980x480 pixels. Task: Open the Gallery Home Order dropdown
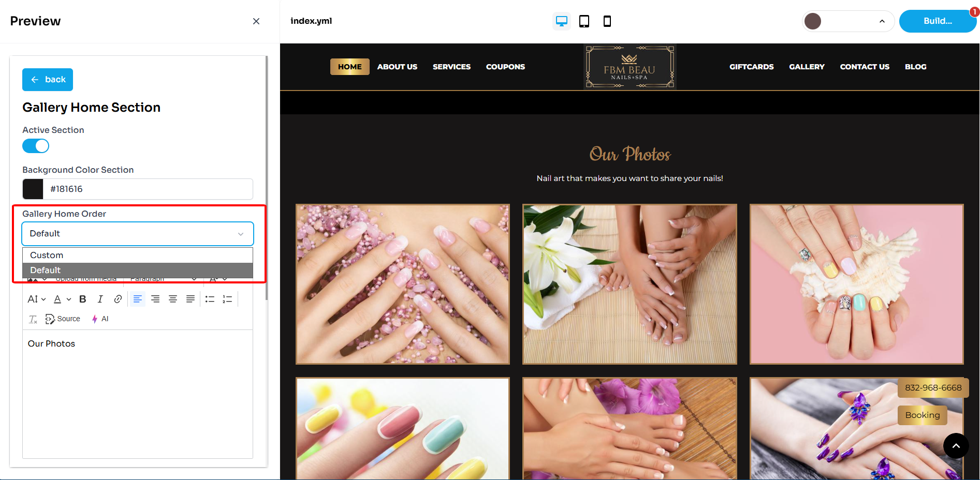tap(138, 234)
